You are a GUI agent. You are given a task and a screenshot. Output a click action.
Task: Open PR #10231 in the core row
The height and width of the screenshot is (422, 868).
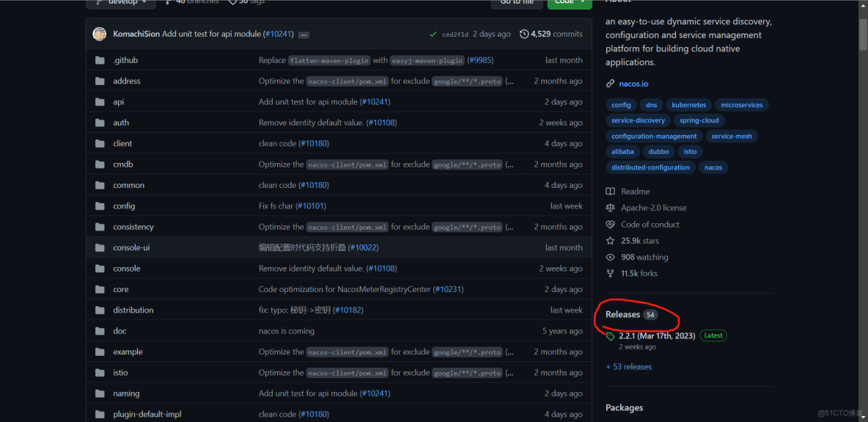(449, 289)
